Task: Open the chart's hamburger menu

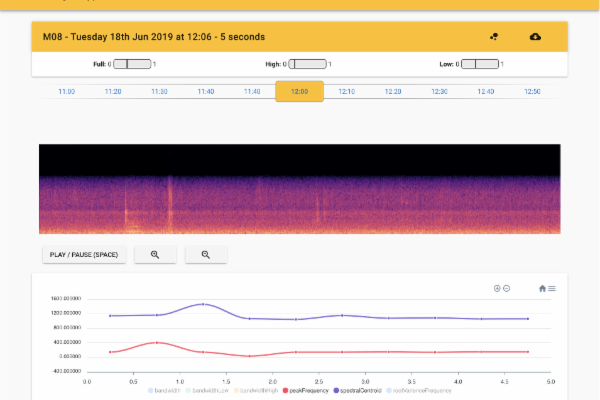Action: 552,289
